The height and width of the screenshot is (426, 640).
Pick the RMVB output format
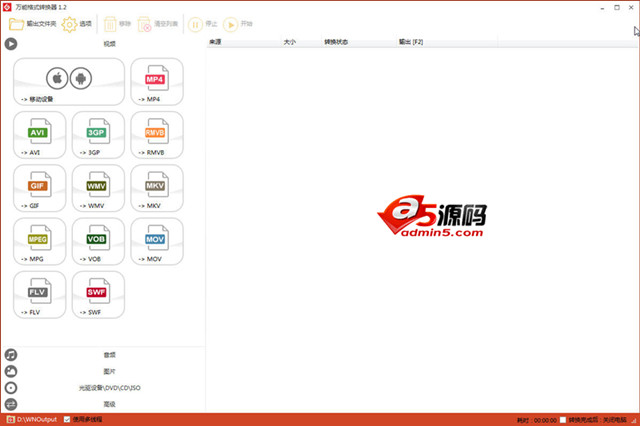[156, 135]
